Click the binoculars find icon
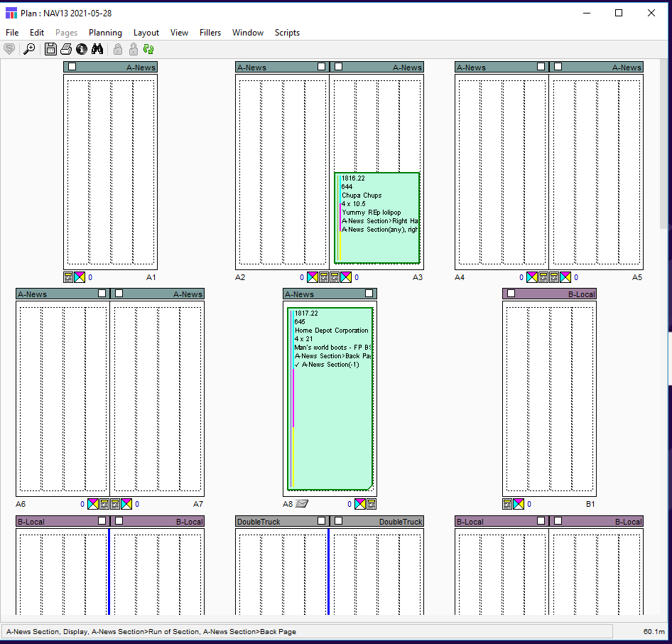Image resolution: width=672 pixels, height=644 pixels. pos(98,49)
